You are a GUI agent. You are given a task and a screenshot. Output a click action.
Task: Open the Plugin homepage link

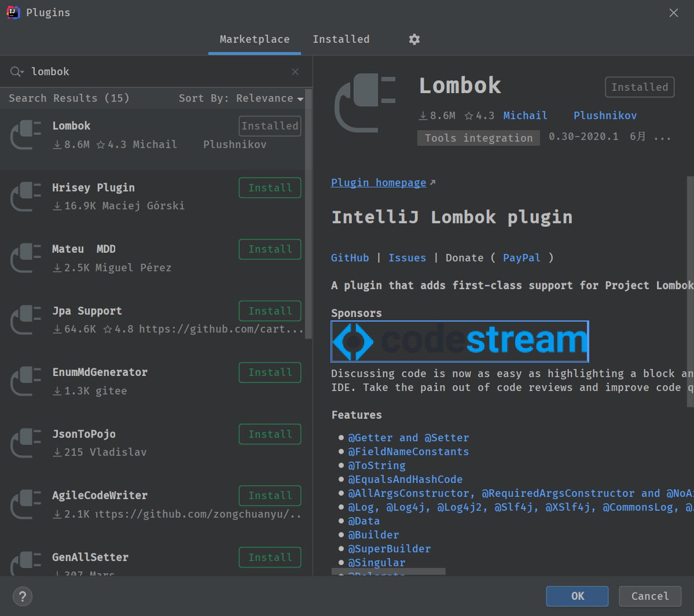379,183
